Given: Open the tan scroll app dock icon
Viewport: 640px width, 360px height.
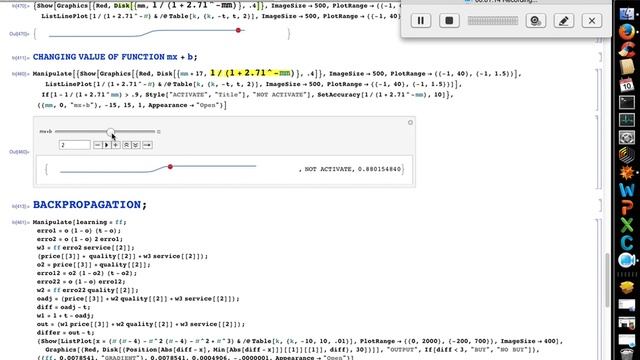Looking at the screenshot, I should click(627, 67).
